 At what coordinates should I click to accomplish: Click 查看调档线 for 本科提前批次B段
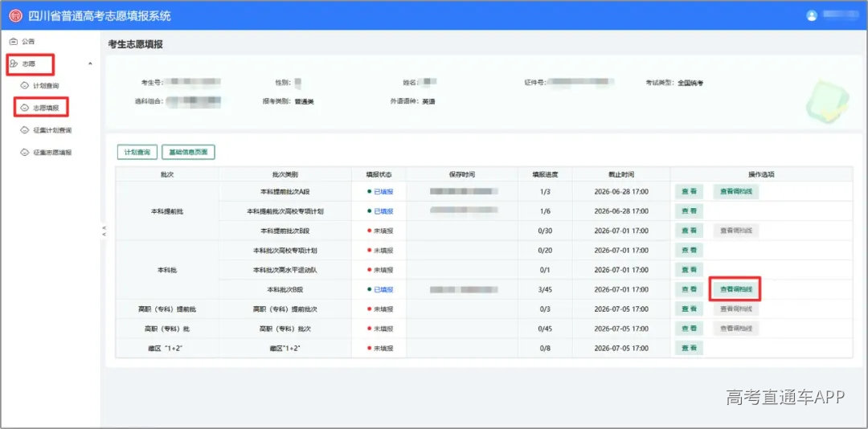point(735,231)
